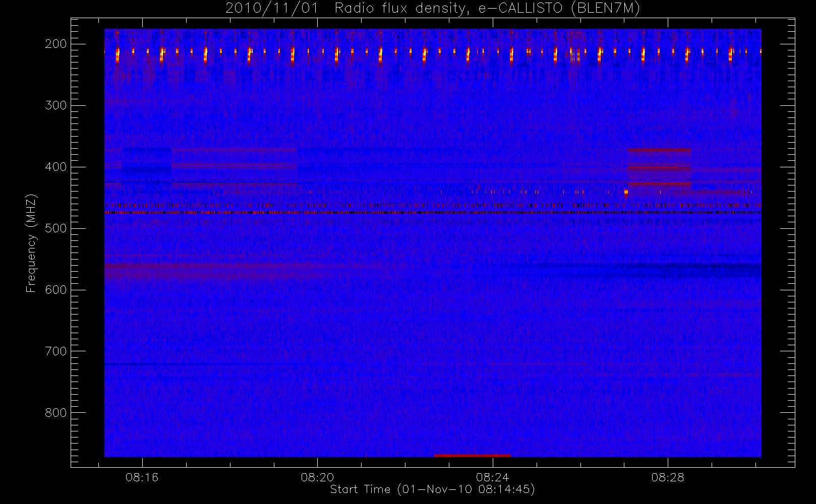Click the '08:28' time tick label
816x504 pixels.
(x=668, y=477)
